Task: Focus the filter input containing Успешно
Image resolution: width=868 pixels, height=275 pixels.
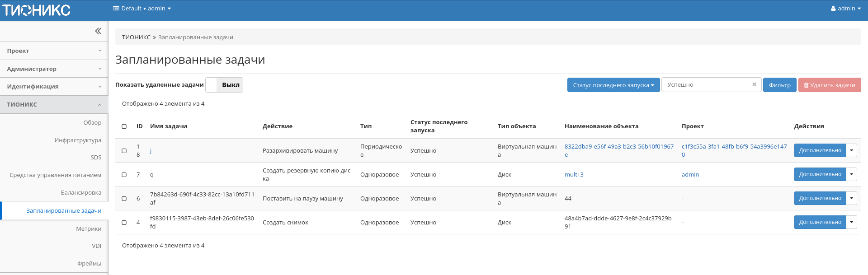Action: tap(705, 85)
